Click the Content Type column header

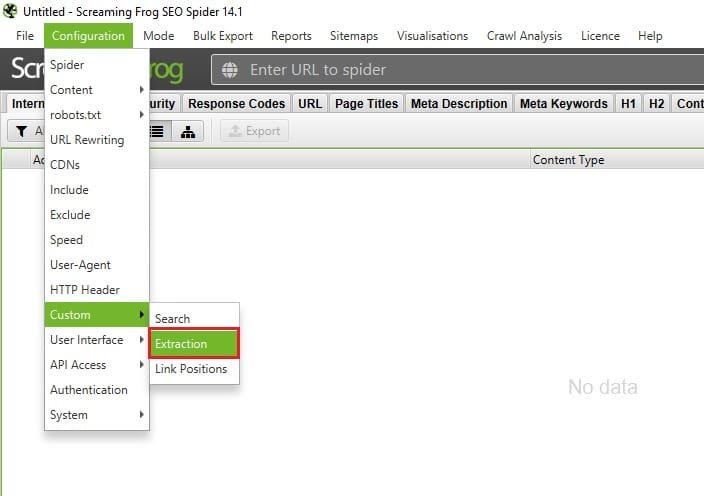point(568,160)
